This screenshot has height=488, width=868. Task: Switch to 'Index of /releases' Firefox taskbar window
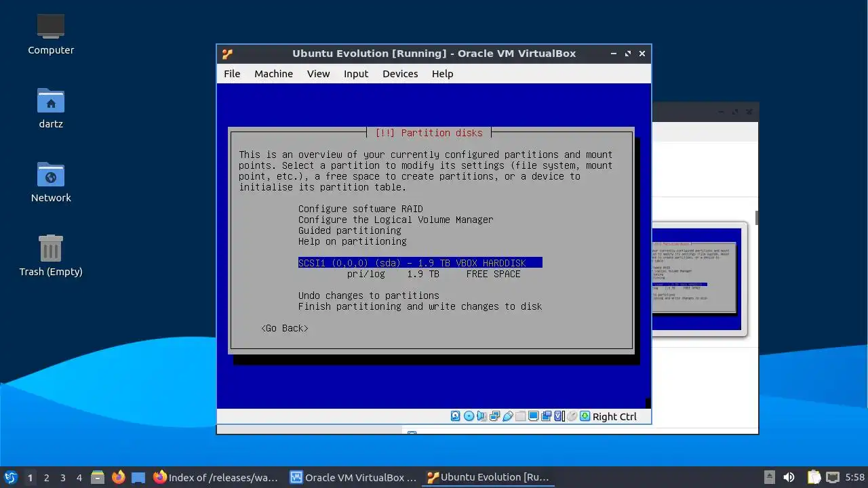(216, 477)
